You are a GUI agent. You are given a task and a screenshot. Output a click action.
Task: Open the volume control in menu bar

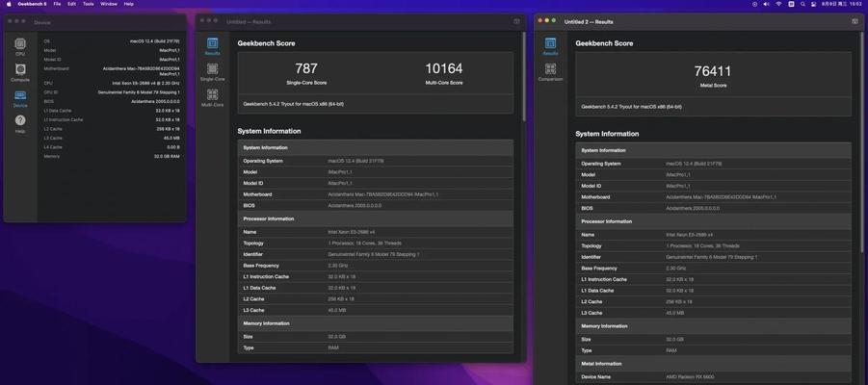pos(766,4)
